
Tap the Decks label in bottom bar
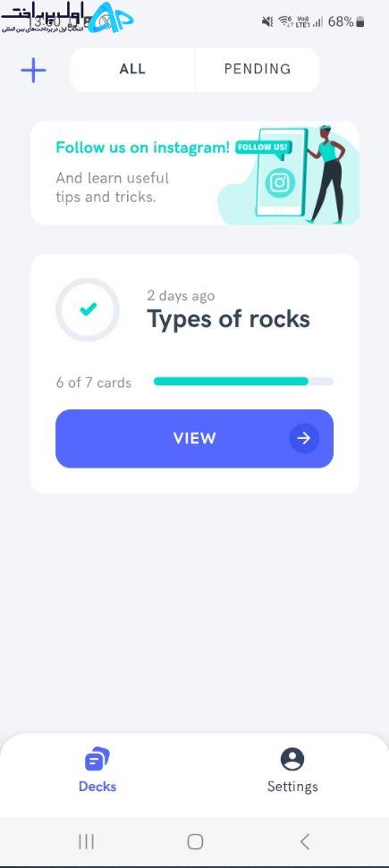click(97, 787)
